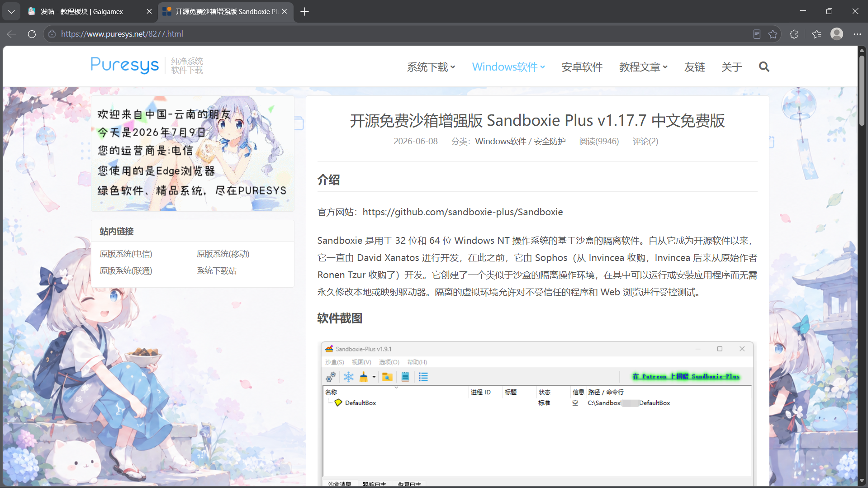Click the 路径 / 命令行 column header

point(606,392)
